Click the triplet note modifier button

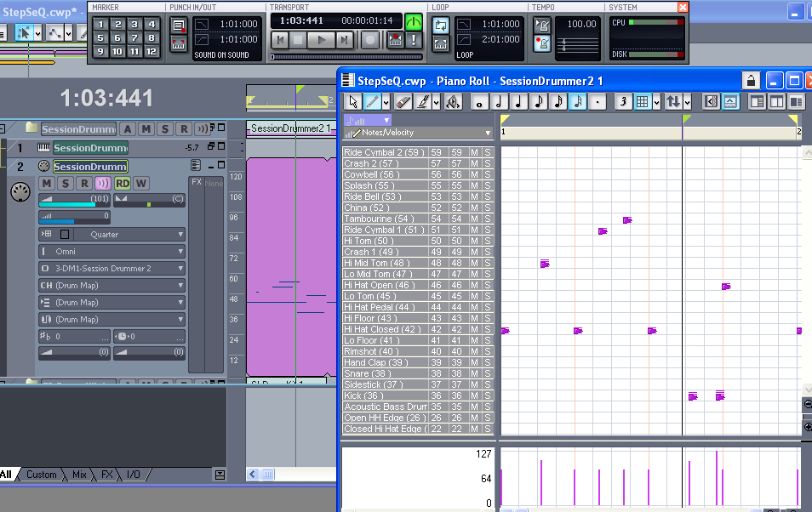(623, 102)
